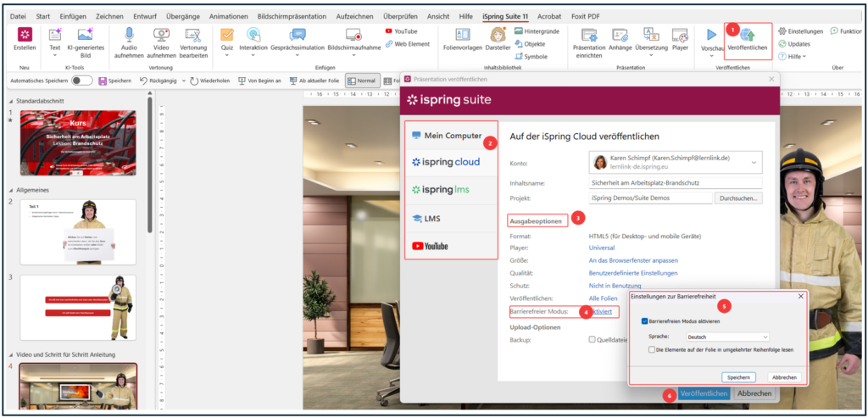Collapse the Standardabschnitt section
This screenshot has height=418, width=868.
tap(12, 101)
